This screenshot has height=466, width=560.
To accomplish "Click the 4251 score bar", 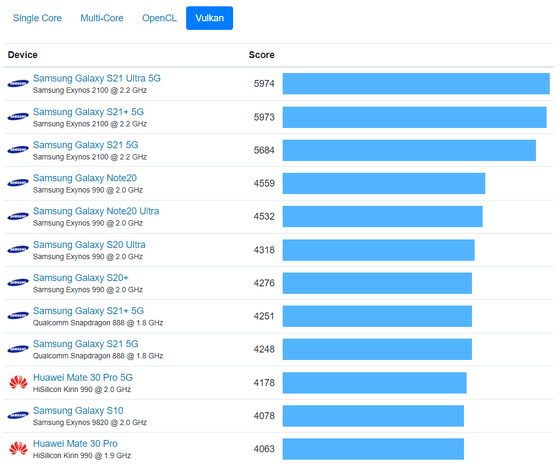I will [377, 316].
